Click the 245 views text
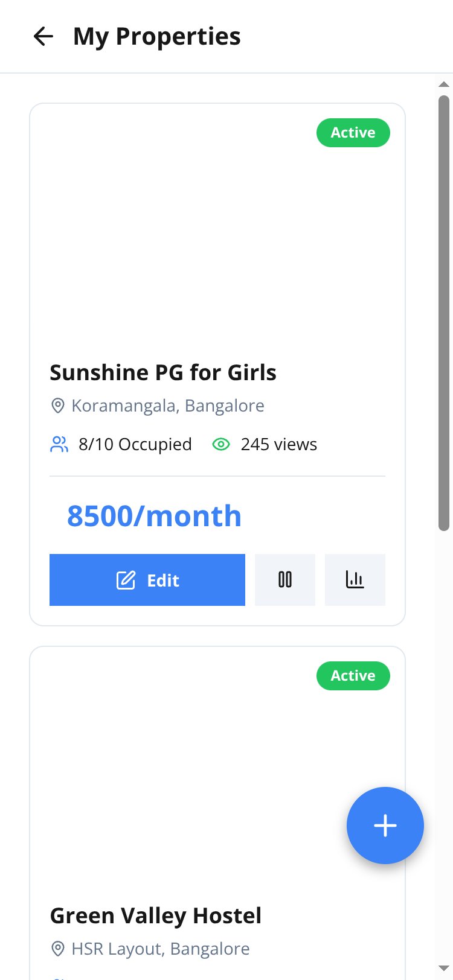Viewport: 453px width, 980px height. point(279,445)
